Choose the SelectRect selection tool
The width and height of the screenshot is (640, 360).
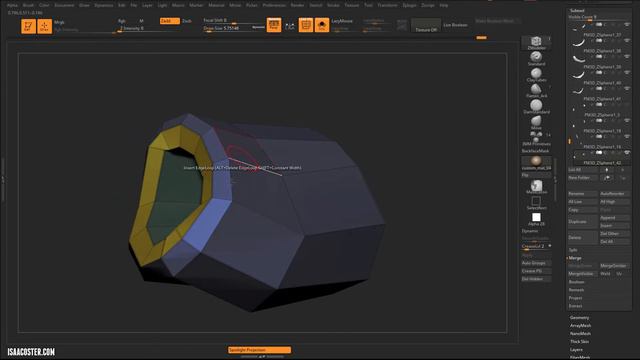click(x=536, y=202)
